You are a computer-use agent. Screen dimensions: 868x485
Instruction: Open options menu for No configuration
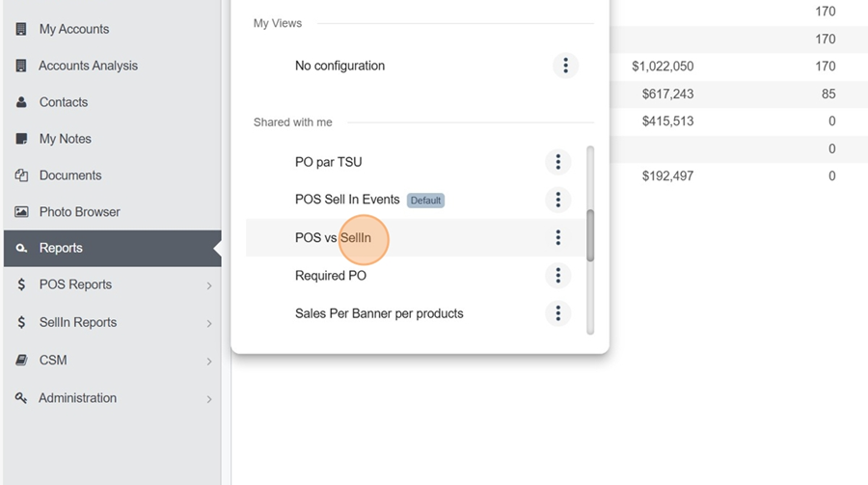tap(565, 66)
